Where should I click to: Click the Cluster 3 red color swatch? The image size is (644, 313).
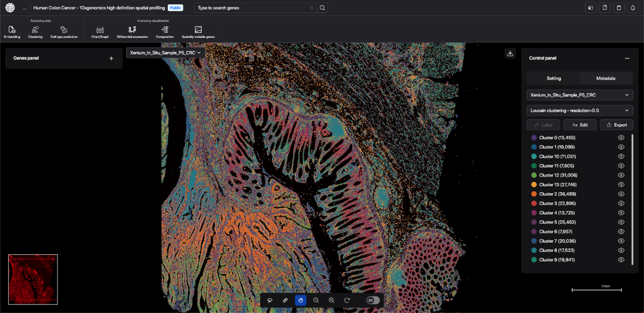click(x=534, y=203)
